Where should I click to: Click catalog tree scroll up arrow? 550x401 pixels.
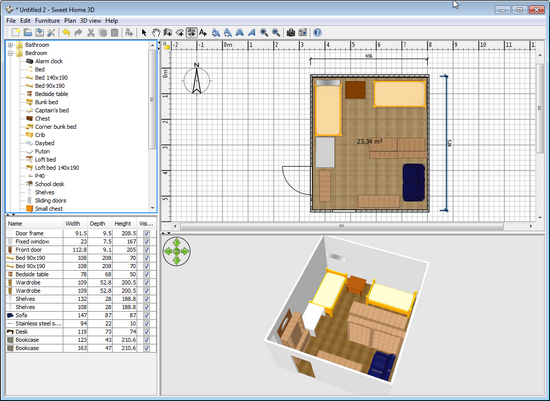pos(152,45)
